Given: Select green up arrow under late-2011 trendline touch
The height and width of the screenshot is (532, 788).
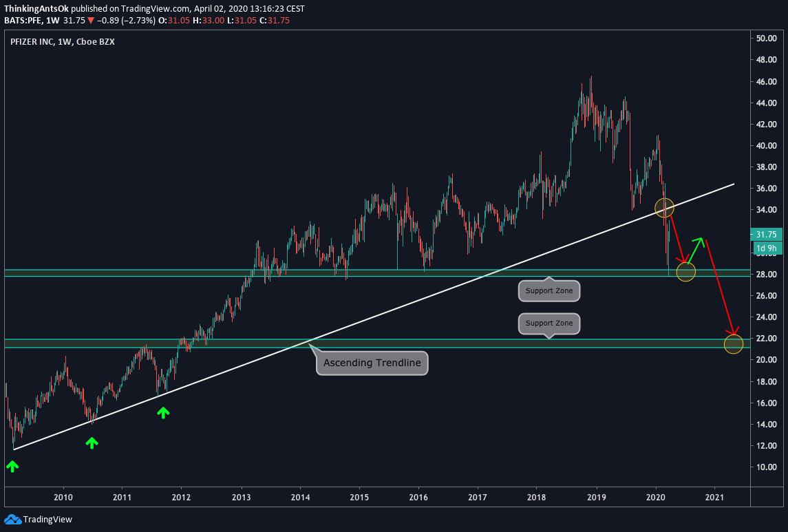Looking at the screenshot, I should click(x=163, y=412).
